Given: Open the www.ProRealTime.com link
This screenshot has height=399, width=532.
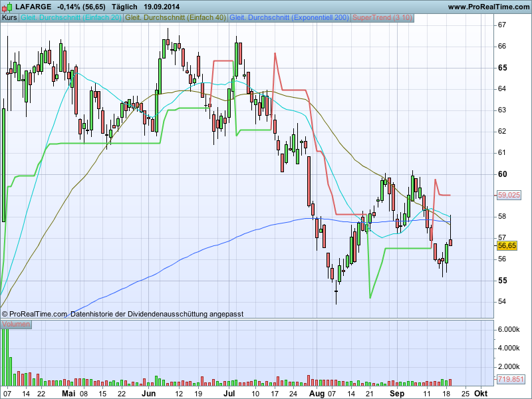Looking at the screenshot, I should coord(489,7).
